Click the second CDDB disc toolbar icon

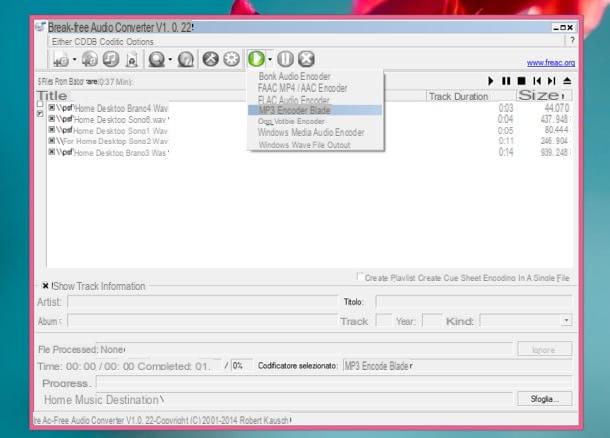coord(186,59)
